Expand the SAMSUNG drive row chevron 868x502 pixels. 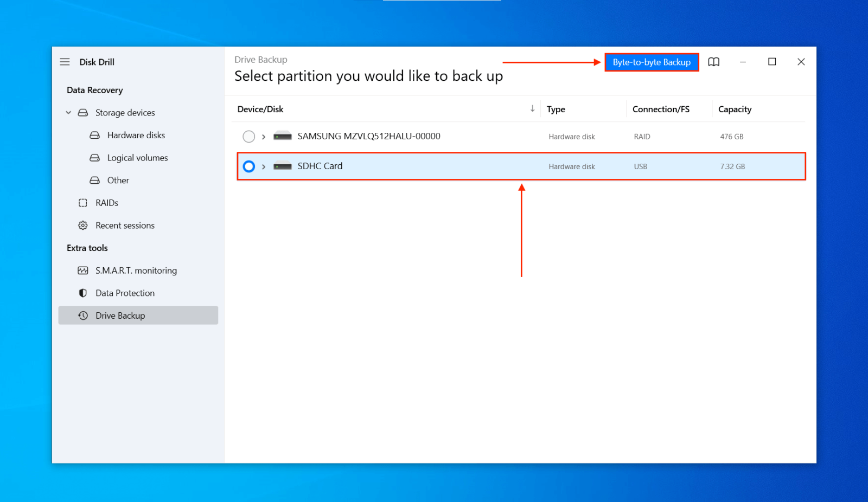[x=263, y=136]
